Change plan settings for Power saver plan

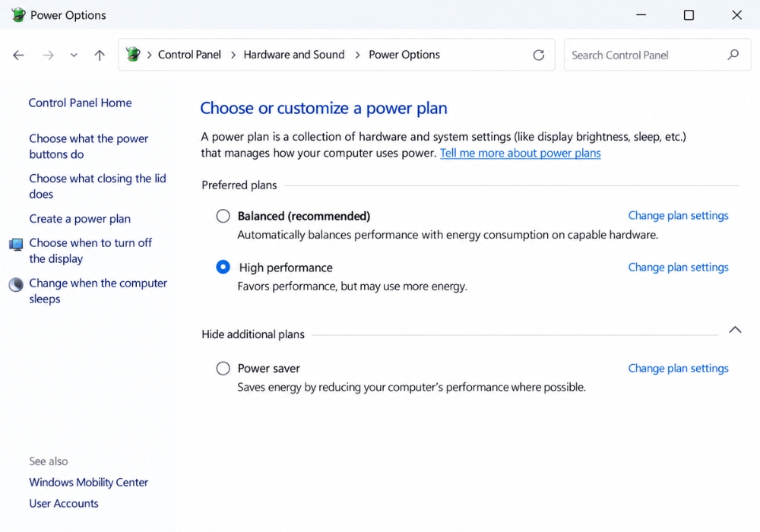678,369
